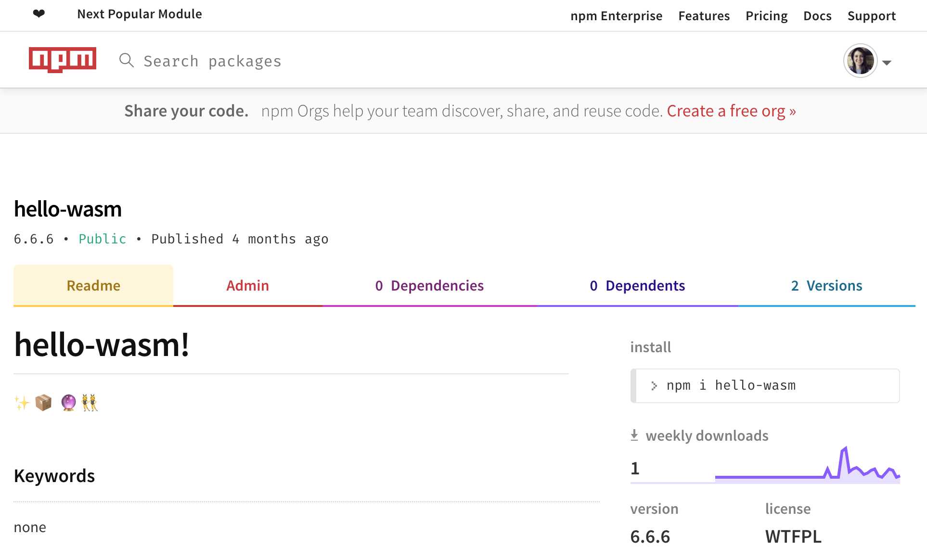
Task: Click the weekly downloads arrow icon
Action: click(x=634, y=435)
